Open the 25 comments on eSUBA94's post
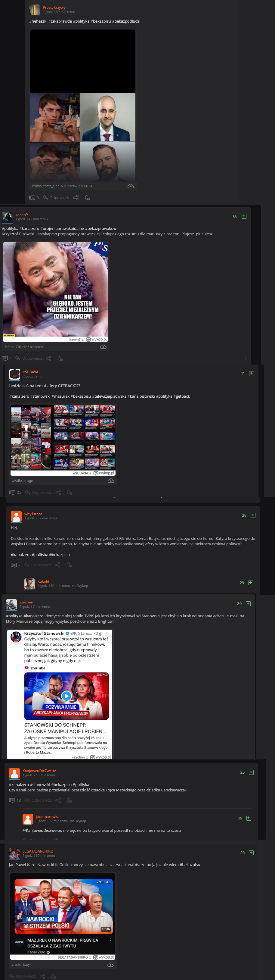The width and height of the screenshot is (275, 980). (x=15, y=492)
